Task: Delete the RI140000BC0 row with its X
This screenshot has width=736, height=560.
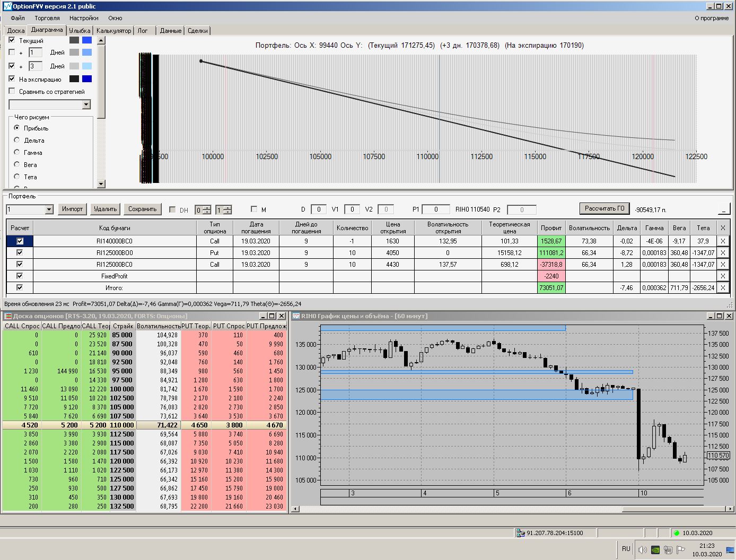Action: coord(723,241)
